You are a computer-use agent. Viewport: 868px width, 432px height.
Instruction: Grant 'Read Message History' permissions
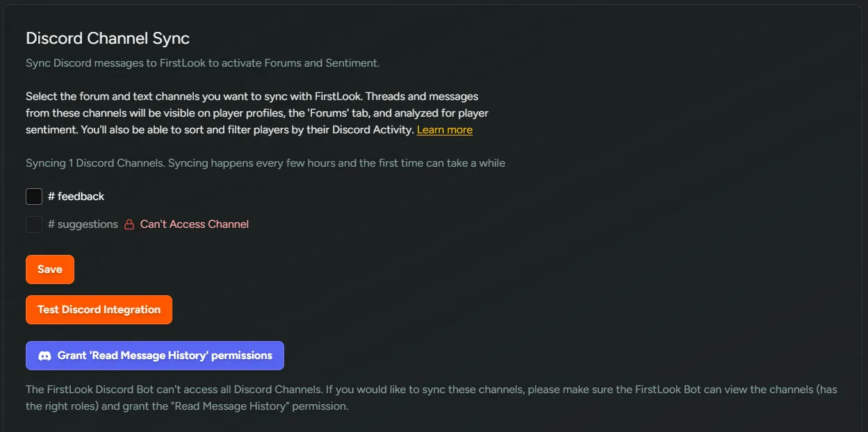pyautogui.click(x=154, y=355)
